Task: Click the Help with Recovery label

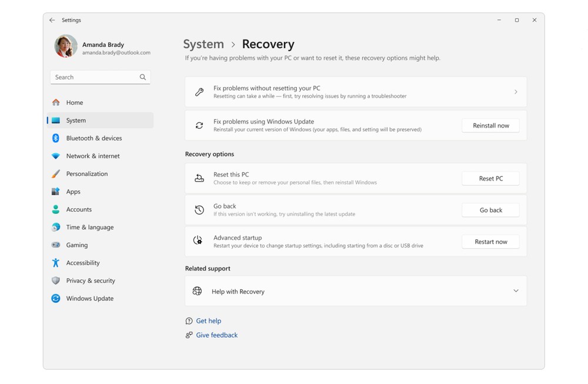Action: [238, 292]
